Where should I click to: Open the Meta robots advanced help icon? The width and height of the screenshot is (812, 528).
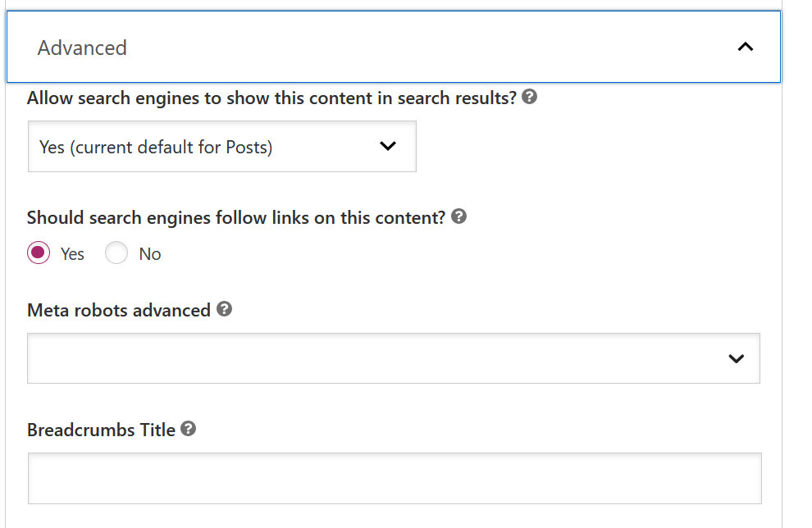click(224, 310)
